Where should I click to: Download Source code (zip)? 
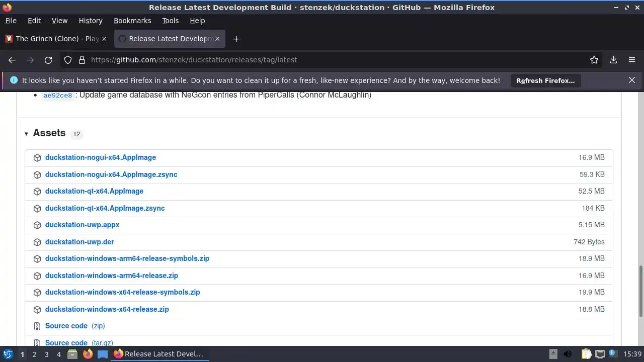[x=75, y=326]
